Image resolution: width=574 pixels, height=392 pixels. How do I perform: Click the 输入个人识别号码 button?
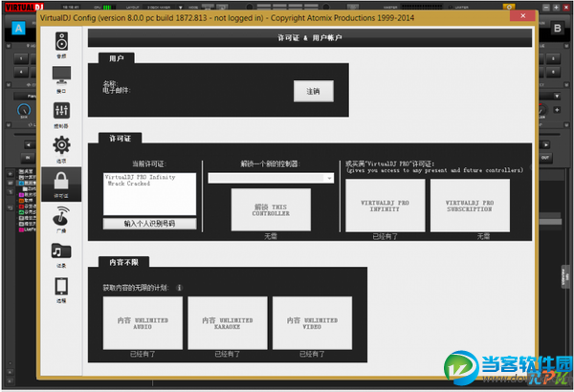(150, 224)
